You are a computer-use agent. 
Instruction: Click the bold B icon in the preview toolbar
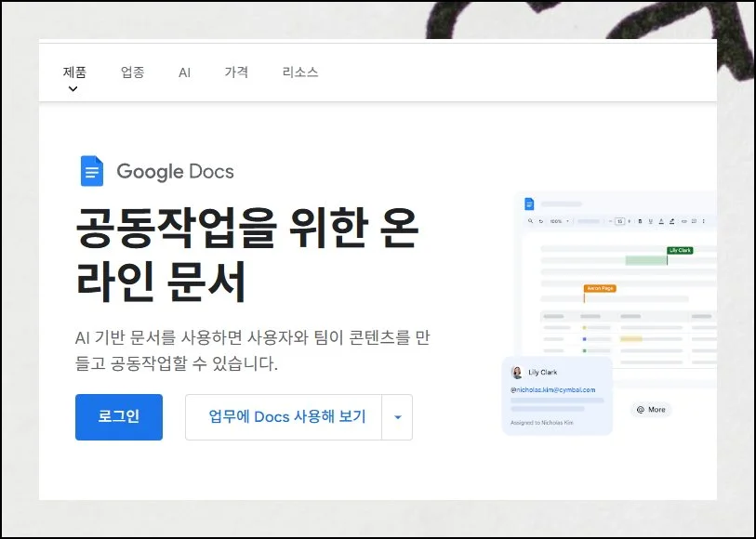641,221
